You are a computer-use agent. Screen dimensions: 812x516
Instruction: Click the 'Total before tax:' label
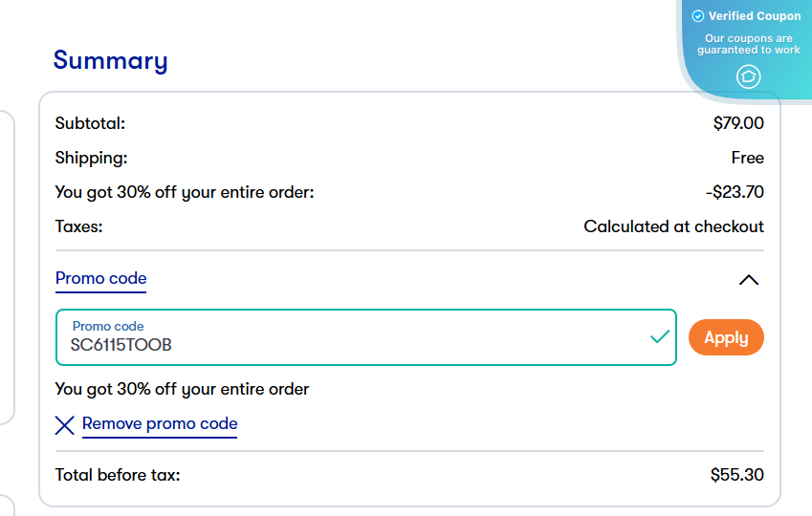118,475
